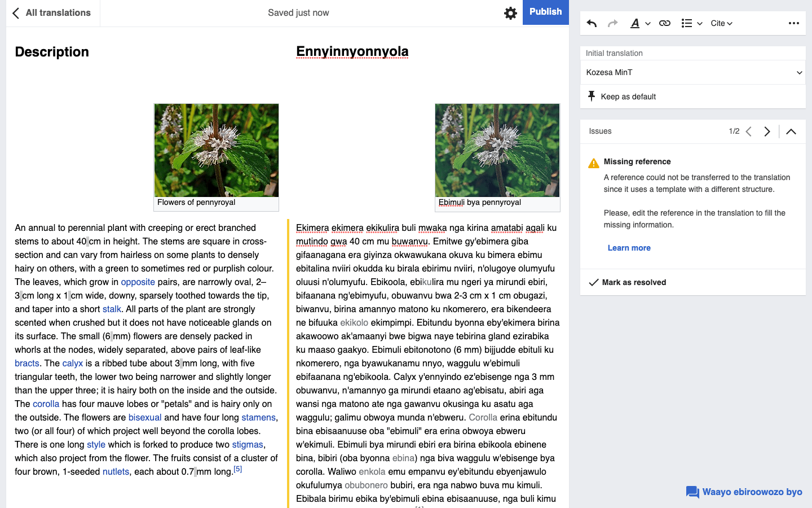Open the list structure menu
The width and height of the screenshot is (812, 508).
tap(691, 23)
